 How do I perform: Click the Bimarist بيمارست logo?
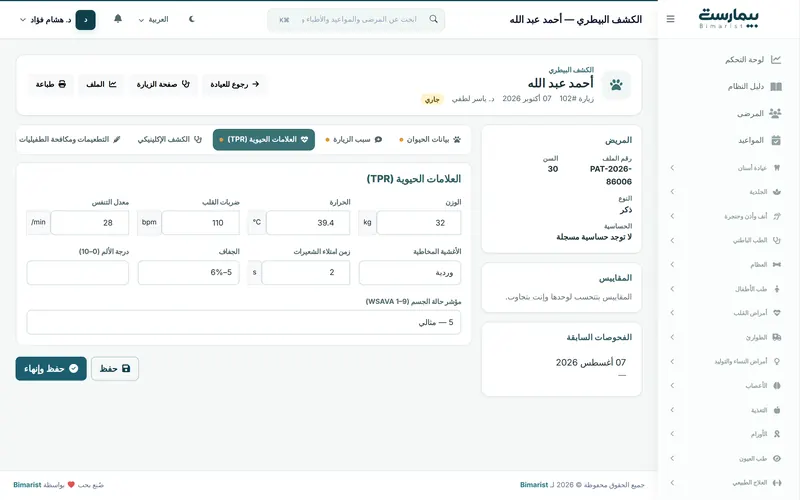pyautogui.click(x=729, y=18)
